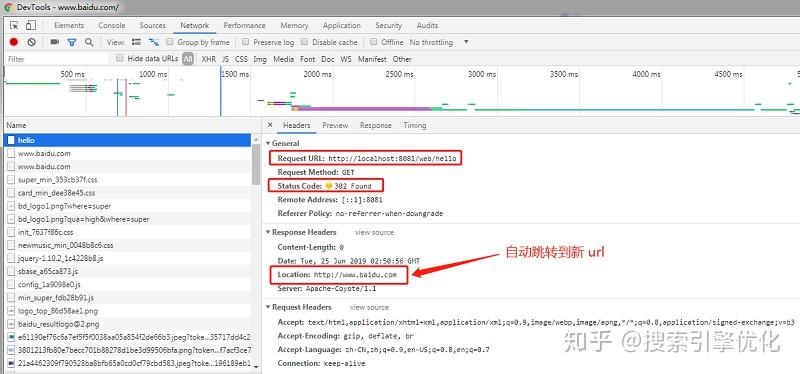Filter requests by Other

click(402, 59)
